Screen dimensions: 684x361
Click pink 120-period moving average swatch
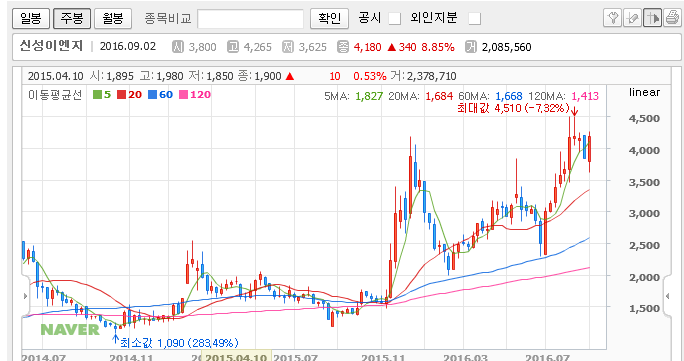tap(183, 95)
